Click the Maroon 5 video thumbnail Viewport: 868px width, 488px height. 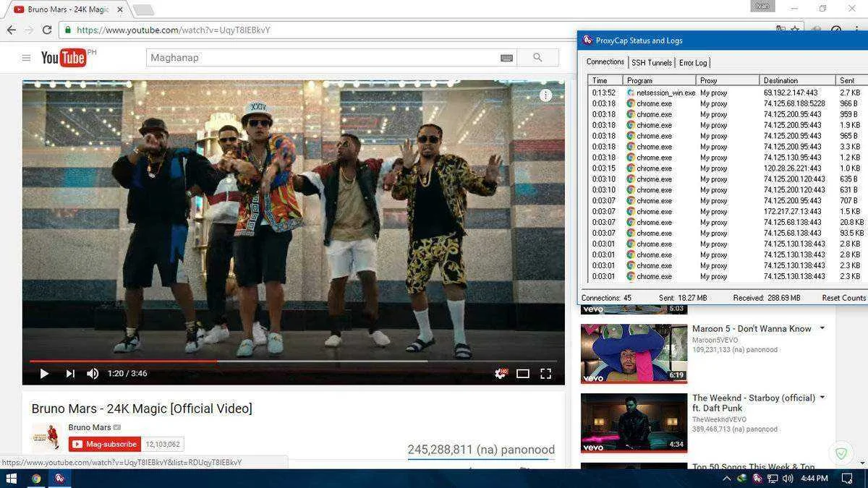(x=634, y=354)
